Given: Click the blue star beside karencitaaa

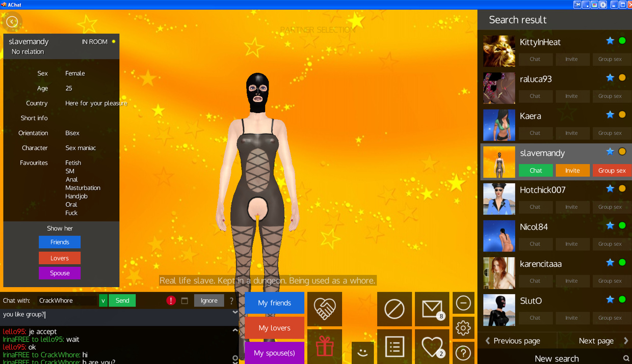Looking at the screenshot, I should point(610,262).
